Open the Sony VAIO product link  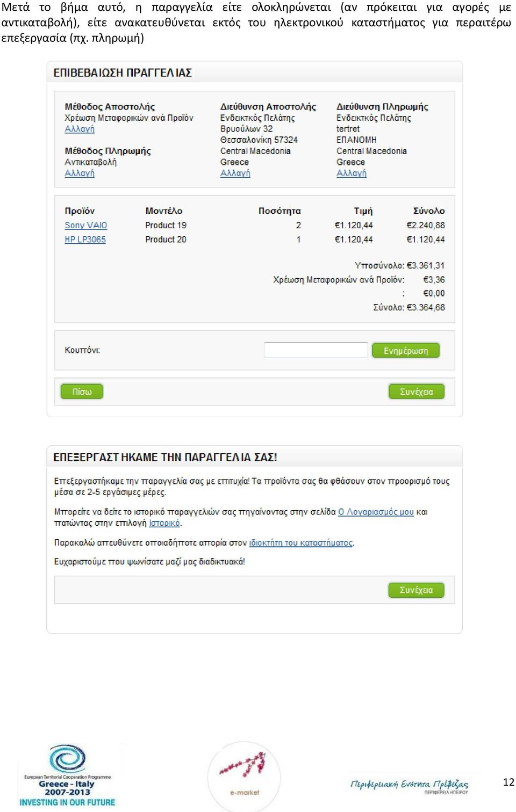tap(86, 226)
